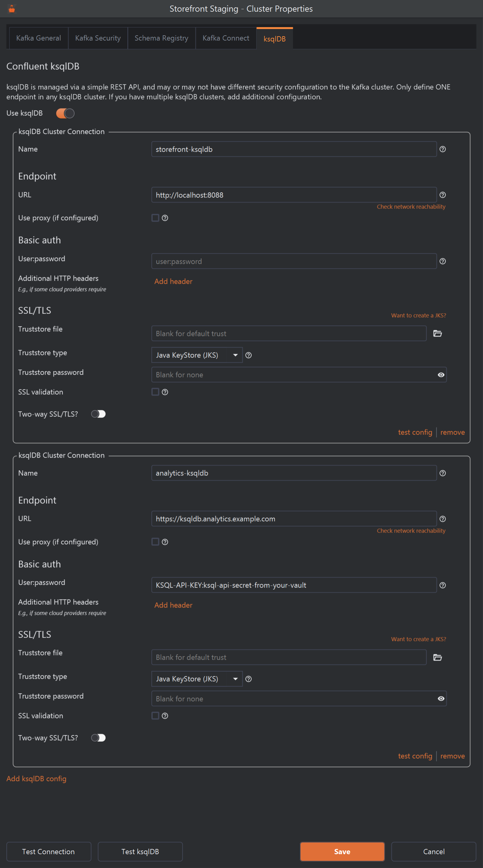Image resolution: width=483 pixels, height=868 pixels.
Task: Check network reachability for localhost:8088
Action: [411, 206]
